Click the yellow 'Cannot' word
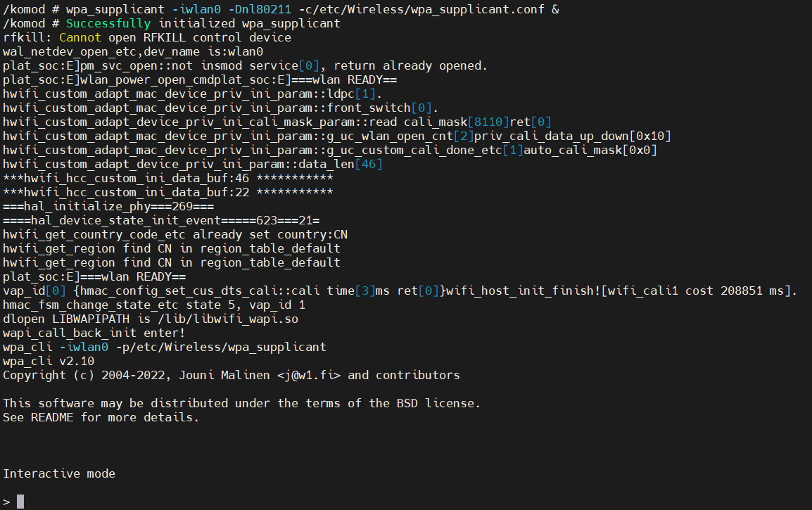812x510 pixels. coord(80,38)
